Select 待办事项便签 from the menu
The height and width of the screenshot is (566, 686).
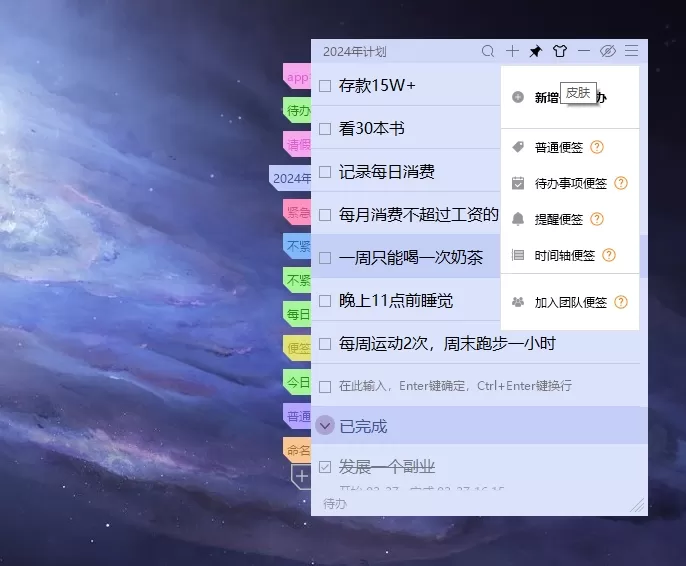(570, 184)
